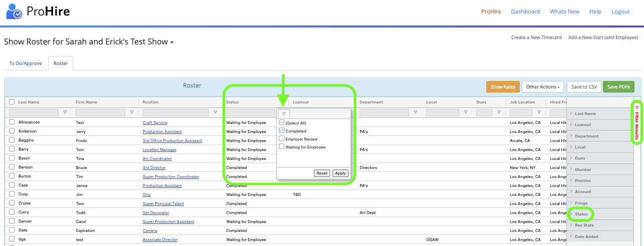The image size is (644, 246).
Task: Click the funnel tab in Status filter popup
Action: [284, 114]
